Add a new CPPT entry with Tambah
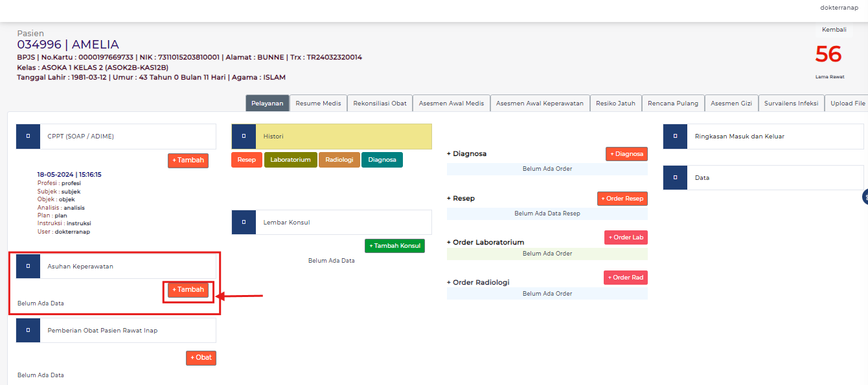 [188, 160]
